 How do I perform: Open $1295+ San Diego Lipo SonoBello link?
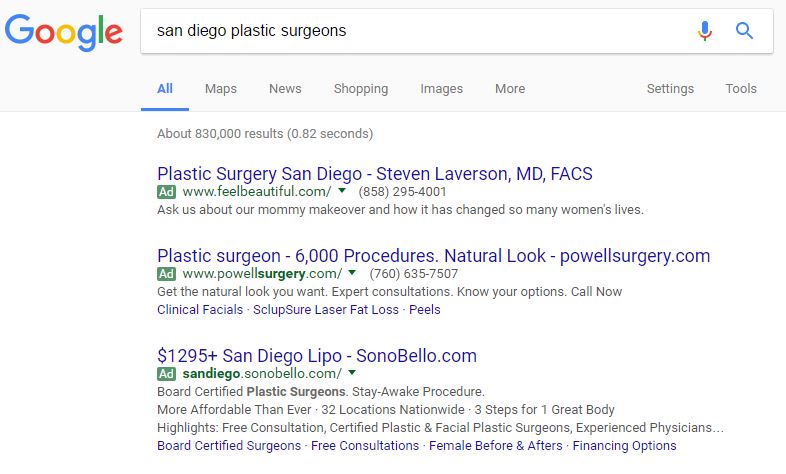tap(317, 356)
